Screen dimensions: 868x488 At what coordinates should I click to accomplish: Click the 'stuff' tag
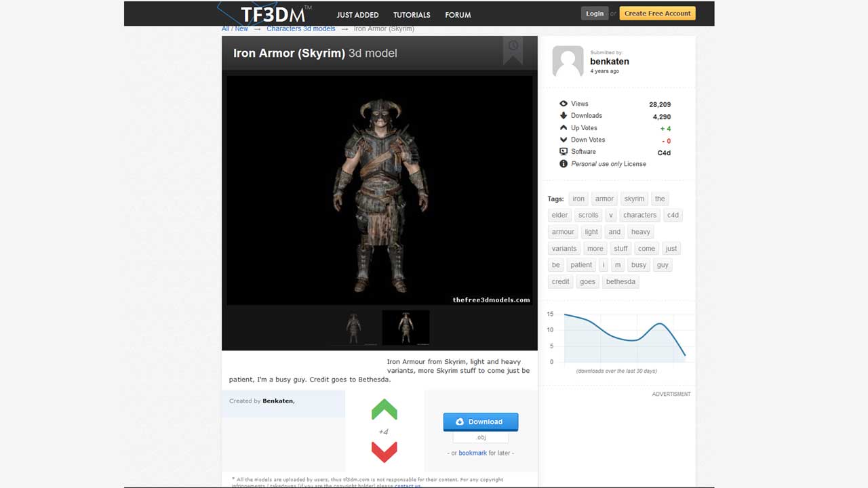(x=621, y=249)
